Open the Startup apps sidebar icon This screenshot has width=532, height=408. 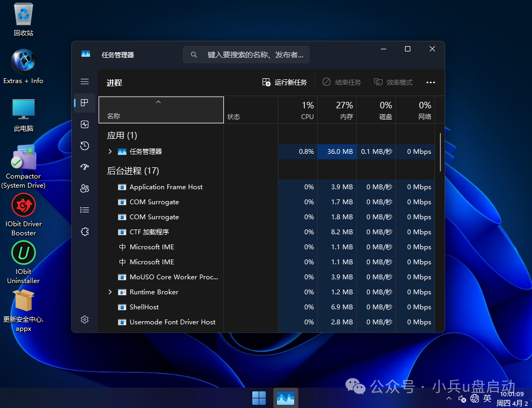[85, 167]
